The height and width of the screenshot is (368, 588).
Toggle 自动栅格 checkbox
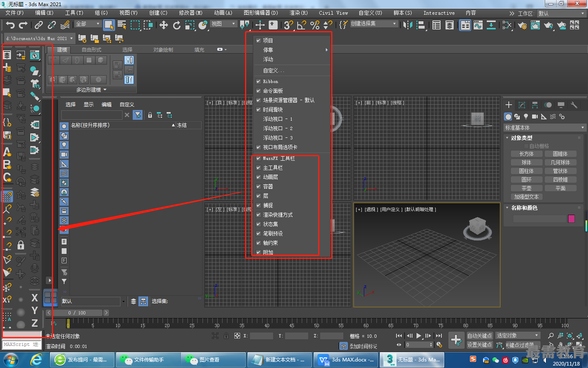526,146
